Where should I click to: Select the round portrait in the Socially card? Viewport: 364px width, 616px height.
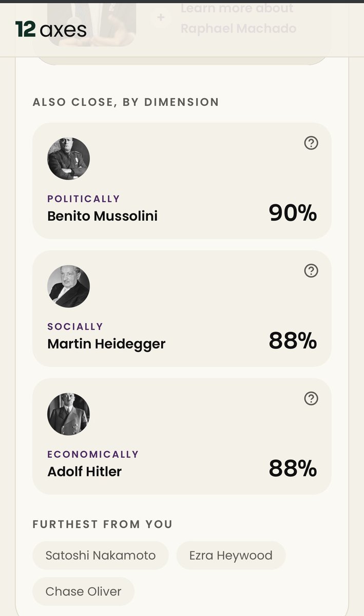coord(69,286)
